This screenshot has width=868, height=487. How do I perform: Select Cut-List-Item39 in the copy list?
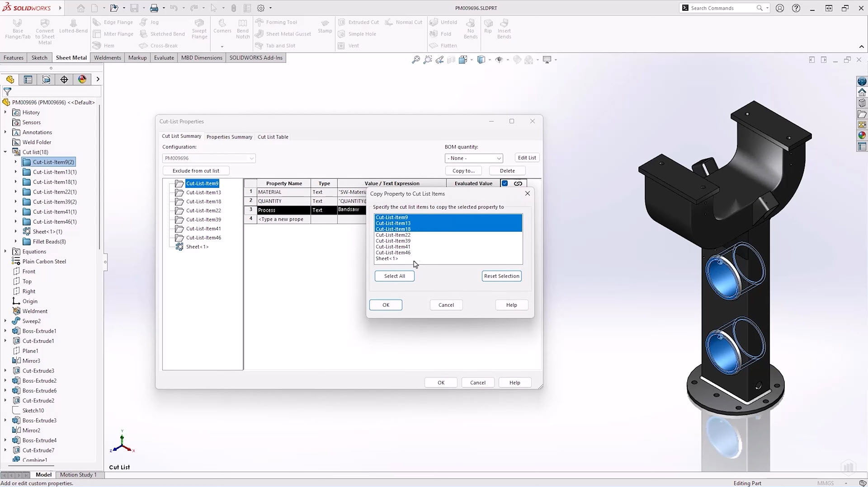(393, 241)
